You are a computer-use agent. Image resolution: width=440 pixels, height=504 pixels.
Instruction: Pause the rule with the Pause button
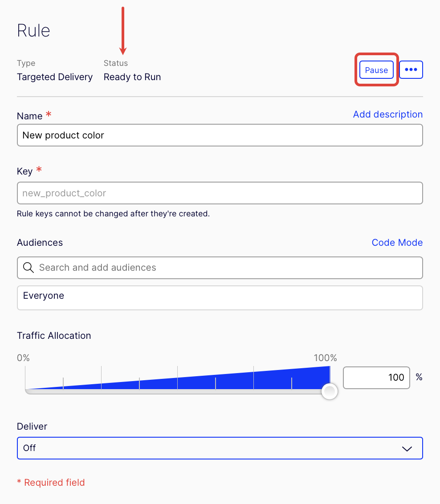tap(376, 70)
